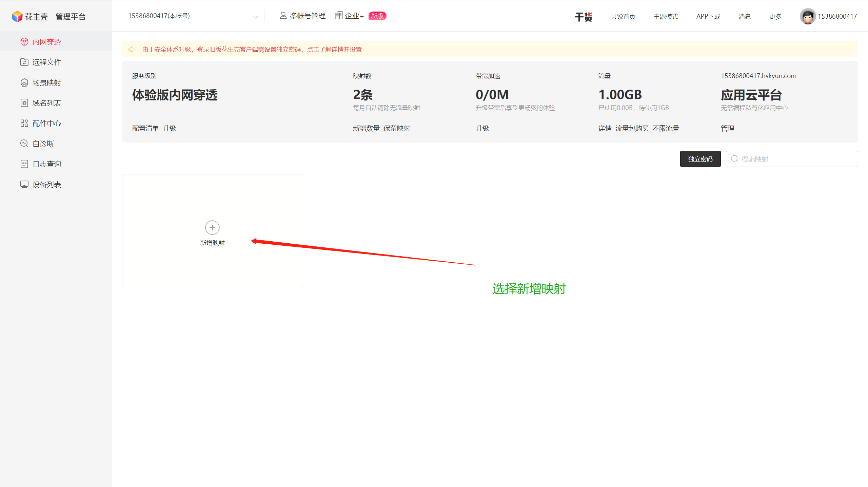Open 日志查询 in the sidebar
The image size is (868, 487).
click(x=47, y=164)
